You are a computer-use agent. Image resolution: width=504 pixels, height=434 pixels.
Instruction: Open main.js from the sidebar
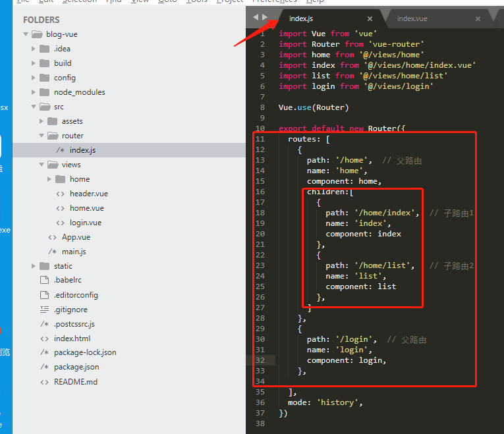pos(74,252)
